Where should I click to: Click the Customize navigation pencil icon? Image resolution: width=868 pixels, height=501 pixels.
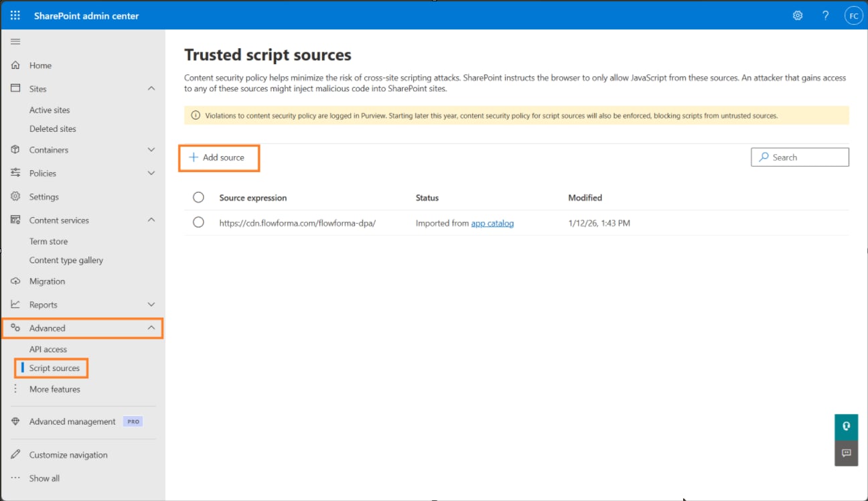pos(15,454)
